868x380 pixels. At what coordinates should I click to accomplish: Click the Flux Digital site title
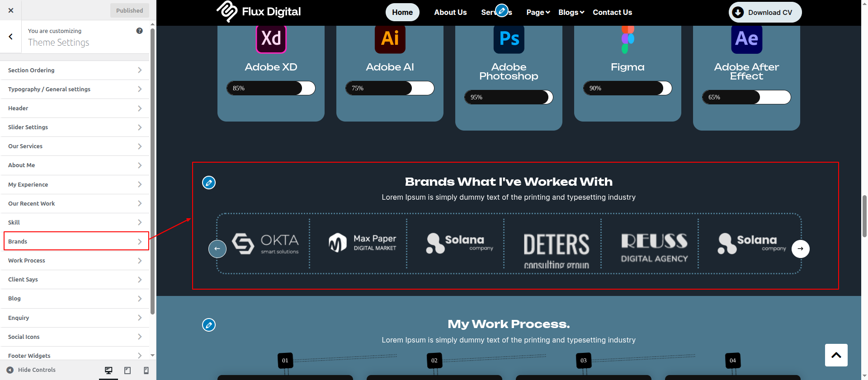coord(271,12)
